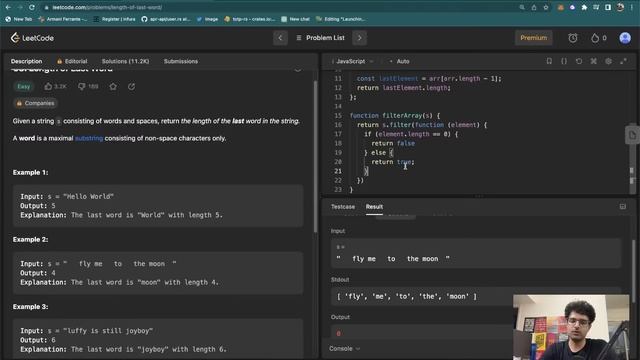The image size is (640, 360).
Task: Switch to the Description tab
Action: tap(27, 61)
